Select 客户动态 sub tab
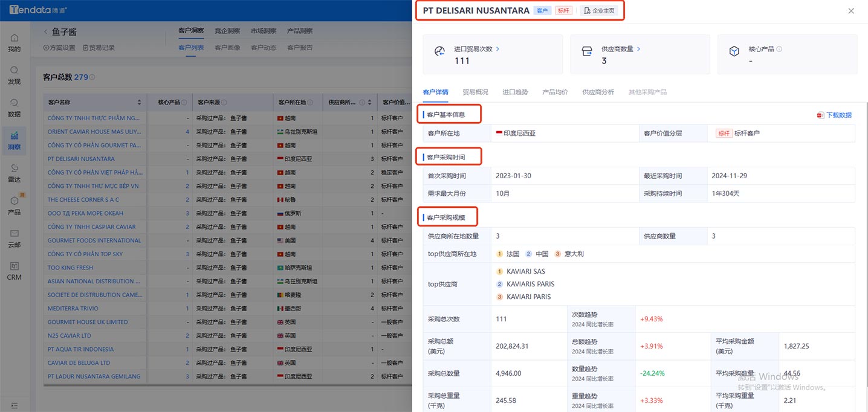The image size is (868, 412). click(264, 48)
